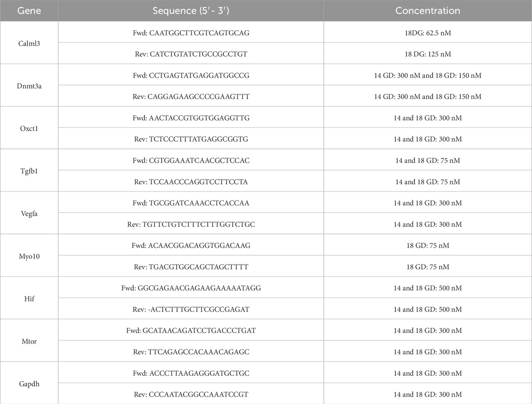Click the Sequence (5′- 3′) column header

coord(191,11)
